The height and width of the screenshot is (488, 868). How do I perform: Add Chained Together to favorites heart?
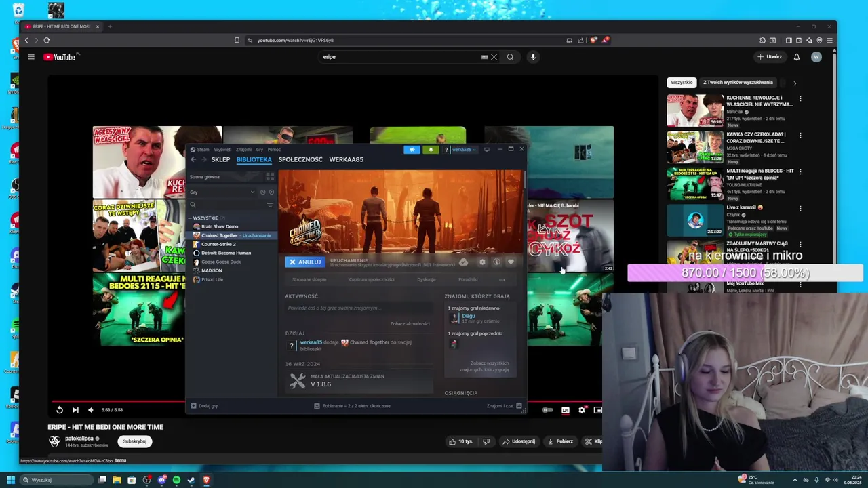(511, 262)
